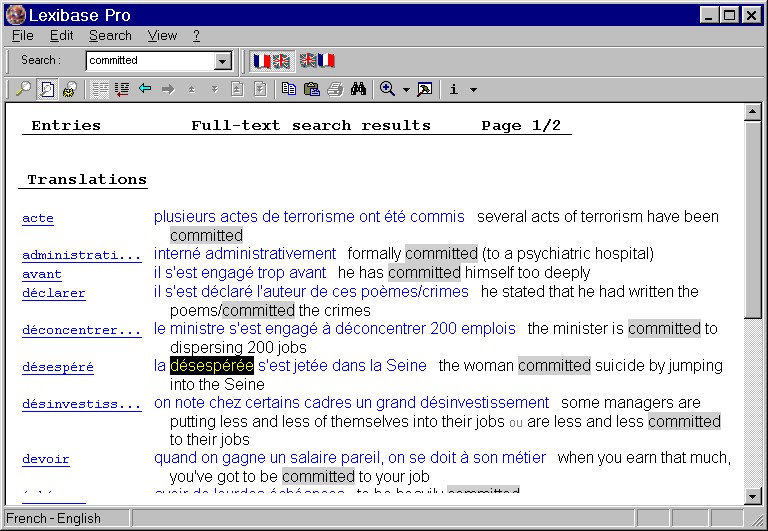The image size is (768, 531).
Task: Click the Lexibase Pro title bar icon
Action: [15, 15]
